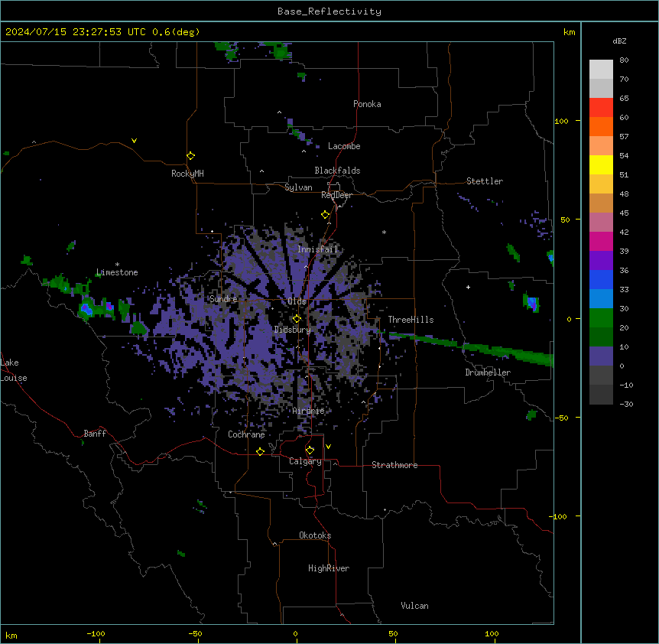
Task: Click the yellow station marker south of RedDeer
Action: click(326, 215)
